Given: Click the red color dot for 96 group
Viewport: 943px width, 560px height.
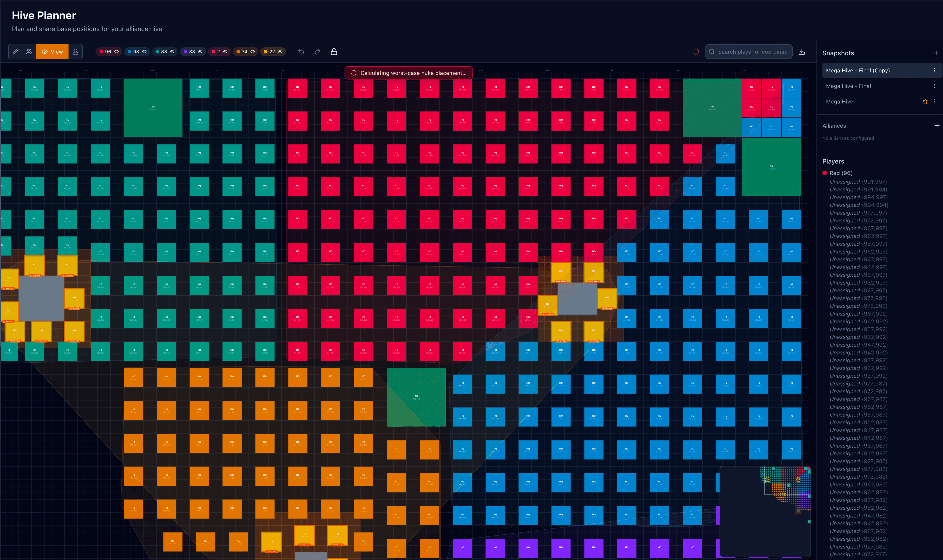Looking at the screenshot, I should point(101,52).
